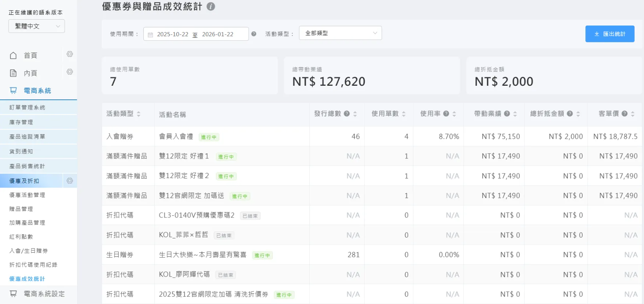Click the gear icon beside 優惠及折扣

70,181
